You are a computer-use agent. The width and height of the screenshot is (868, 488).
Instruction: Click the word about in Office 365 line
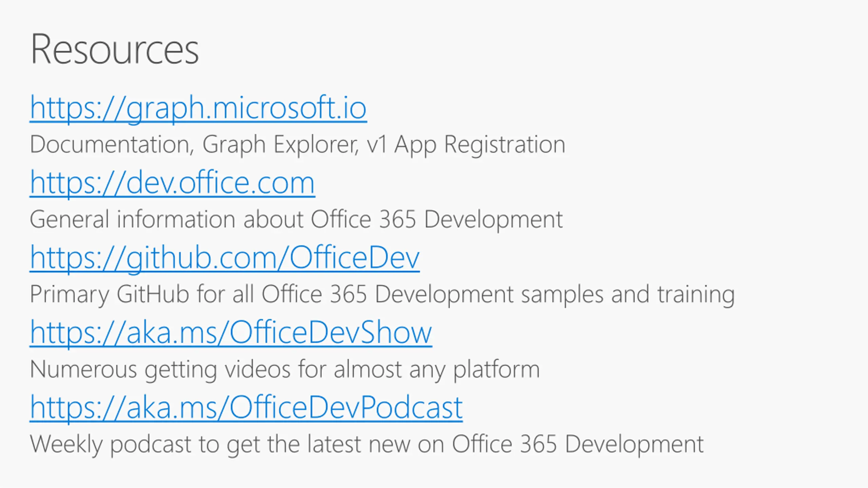pyautogui.click(x=273, y=219)
